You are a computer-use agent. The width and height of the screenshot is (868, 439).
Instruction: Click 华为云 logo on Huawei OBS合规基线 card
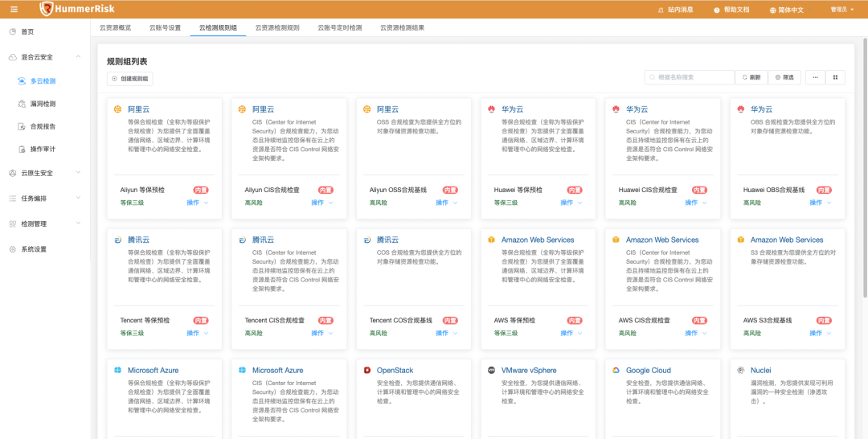click(x=741, y=109)
